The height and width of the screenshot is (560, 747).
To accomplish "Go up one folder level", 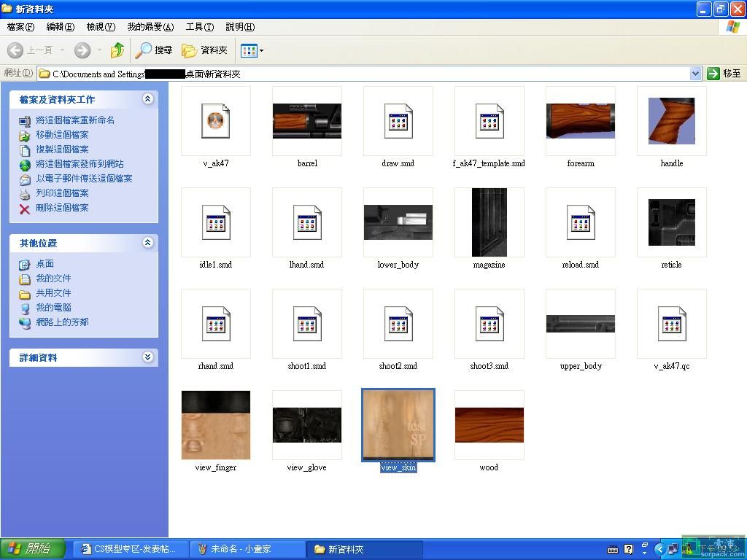I will [117, 50].
